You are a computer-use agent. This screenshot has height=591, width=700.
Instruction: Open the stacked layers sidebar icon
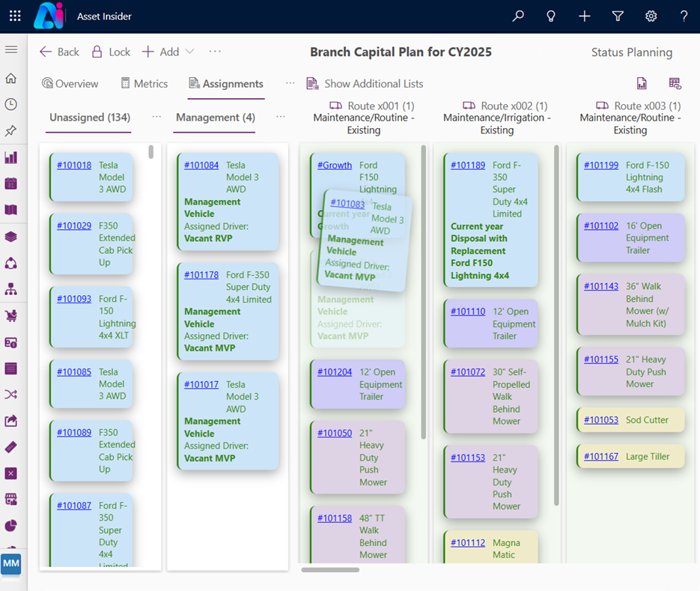pyautogui.click(x=11, y=237)
